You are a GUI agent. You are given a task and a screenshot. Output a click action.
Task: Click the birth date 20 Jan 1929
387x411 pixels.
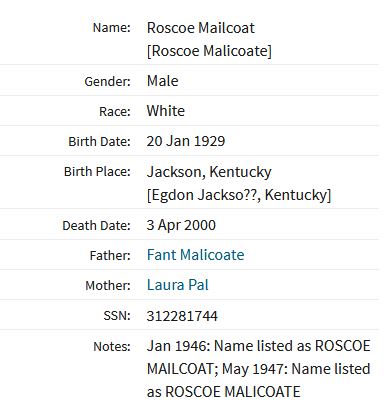186,141
